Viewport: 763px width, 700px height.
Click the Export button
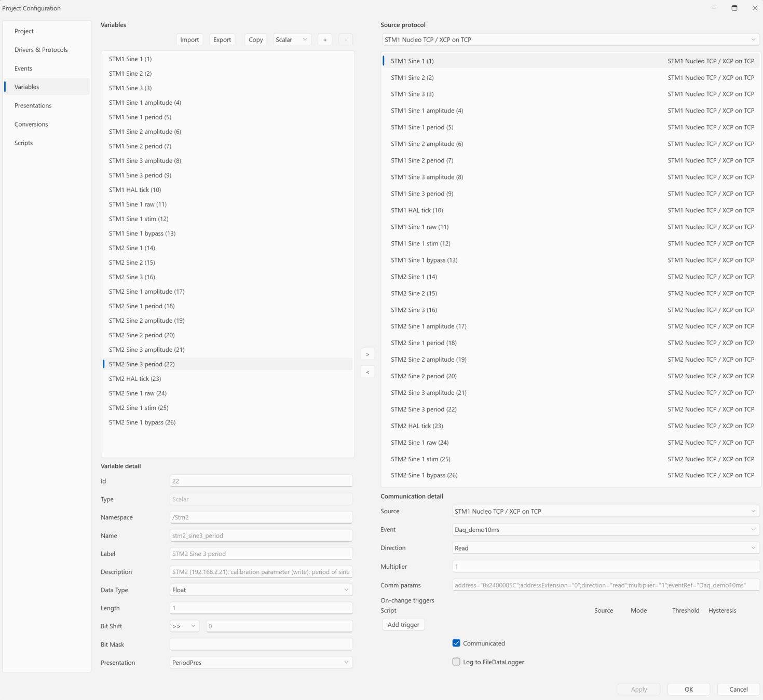[222, 40]
